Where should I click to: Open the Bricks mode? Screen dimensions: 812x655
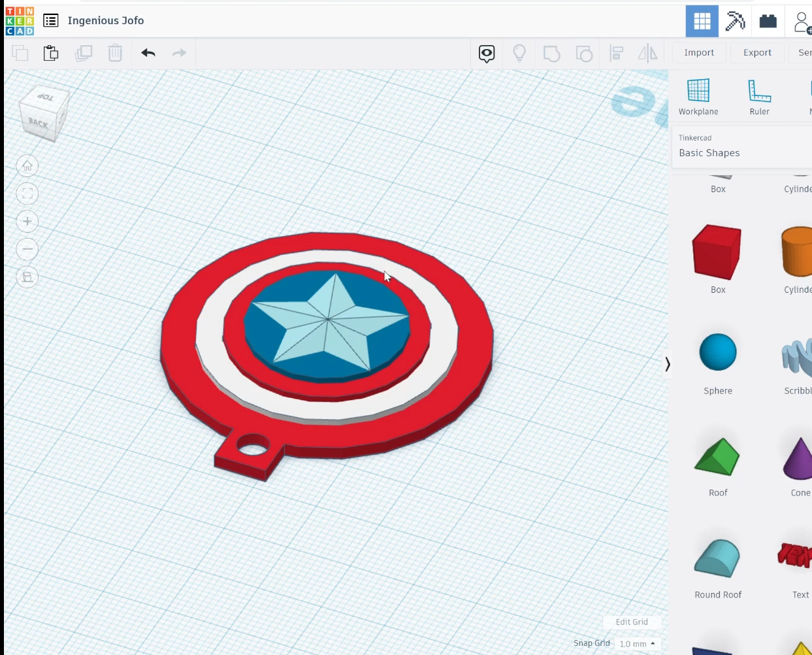[x=768, y=21]
